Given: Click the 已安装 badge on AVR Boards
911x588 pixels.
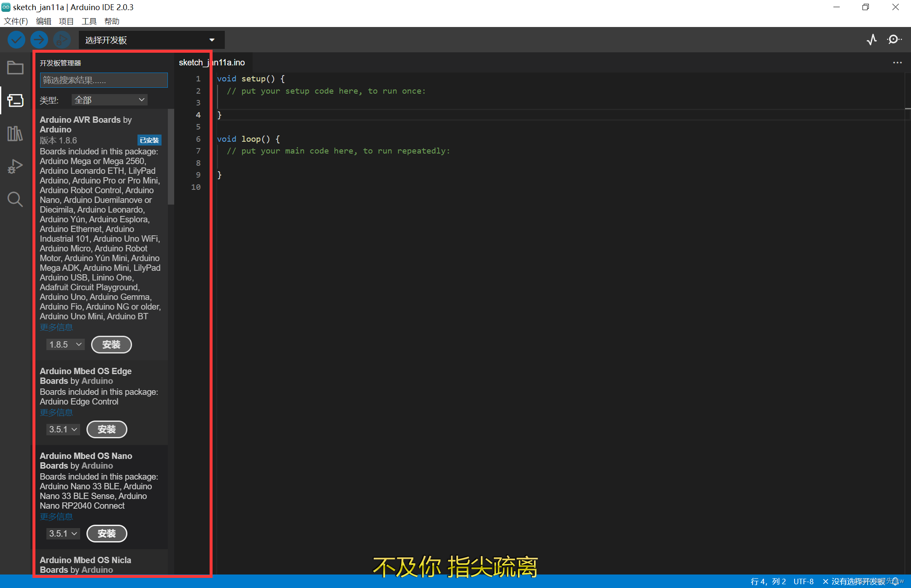Looking at the screenshot, I should point(149,140).
